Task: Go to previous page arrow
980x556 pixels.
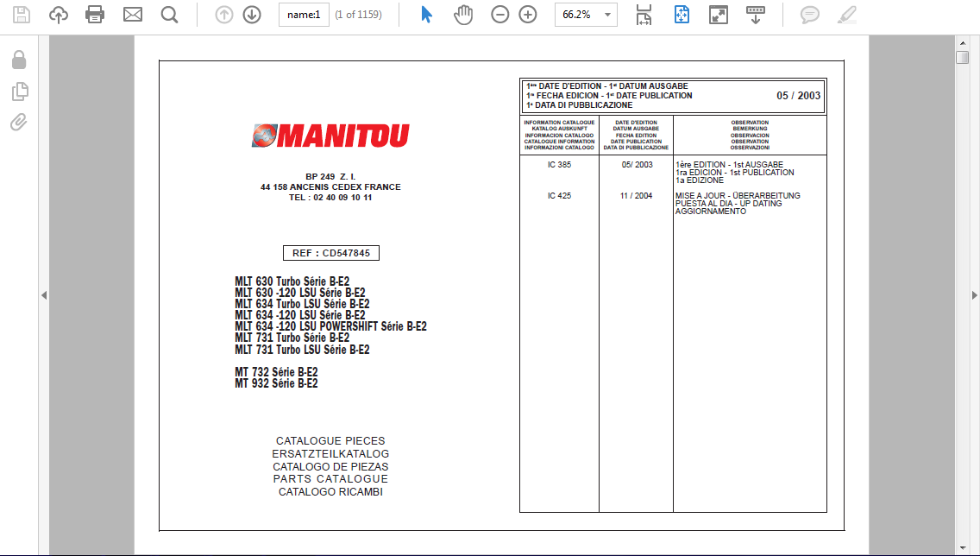Action: click(x=223, y=15)
